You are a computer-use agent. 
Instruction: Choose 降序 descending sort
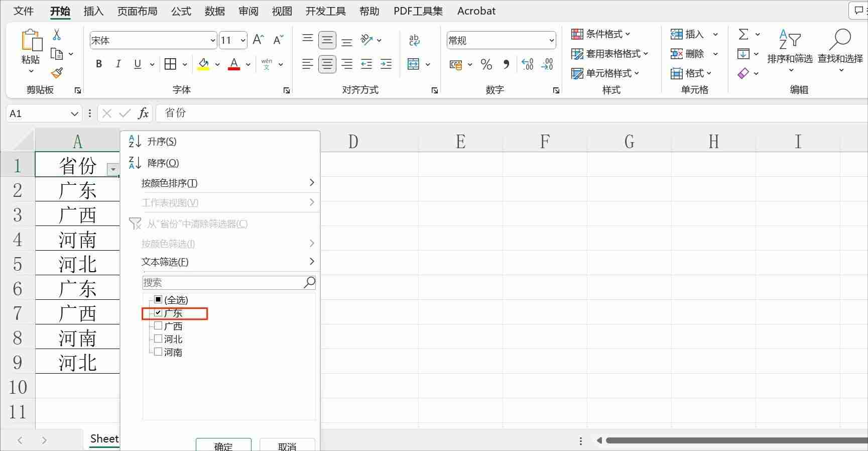tap(221, 163)
